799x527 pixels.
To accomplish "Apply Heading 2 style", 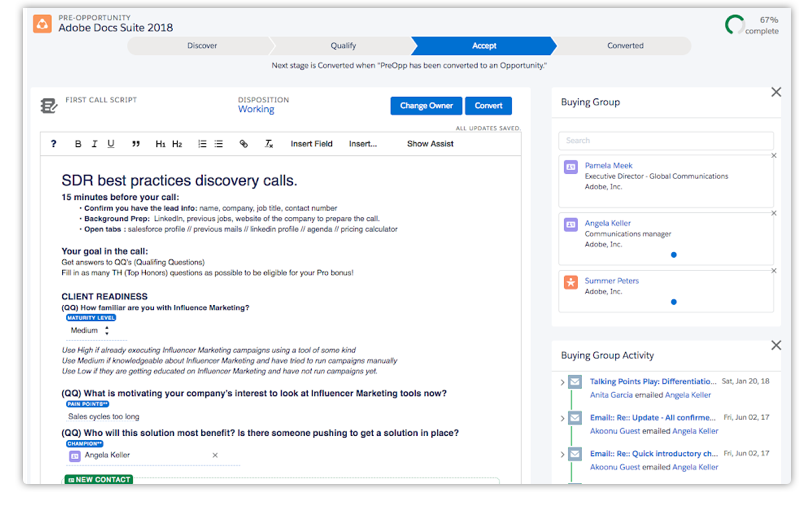I will click(x=177, y=144).
